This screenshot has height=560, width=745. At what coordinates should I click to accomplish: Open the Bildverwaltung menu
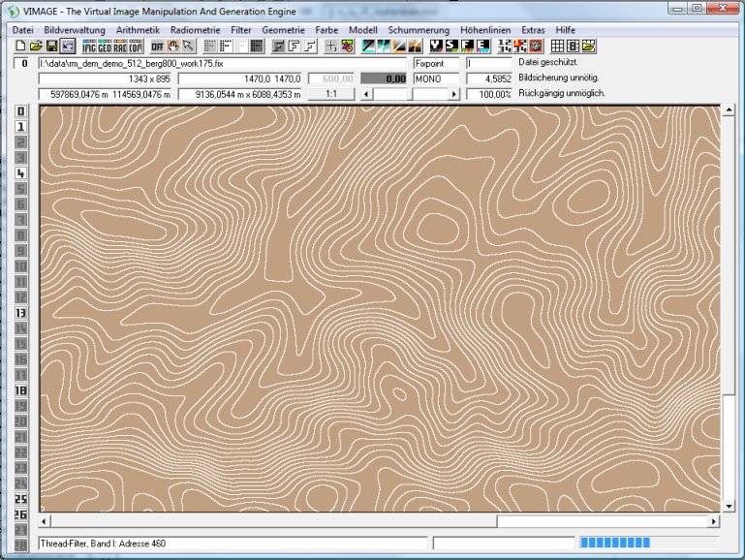pyautogui.click(x=76, y=30)
